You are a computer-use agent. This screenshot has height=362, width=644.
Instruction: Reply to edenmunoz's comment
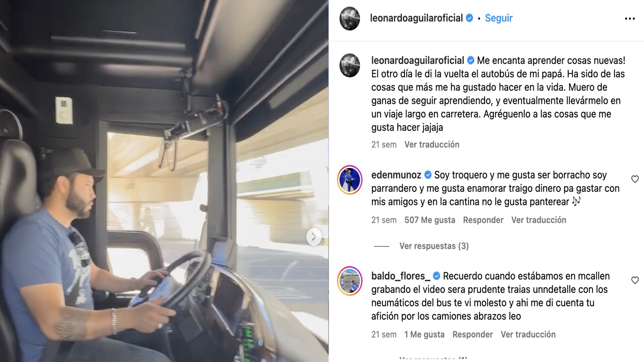(483, 220)
